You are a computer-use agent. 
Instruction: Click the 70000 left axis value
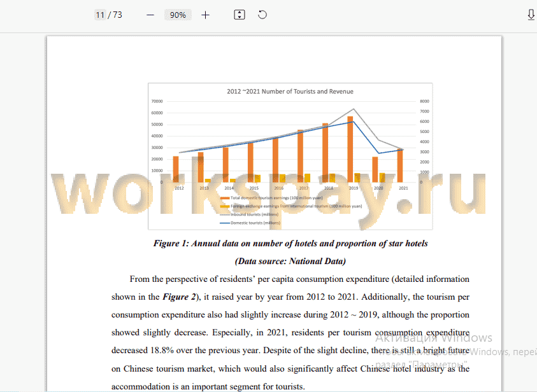(157, 101)
